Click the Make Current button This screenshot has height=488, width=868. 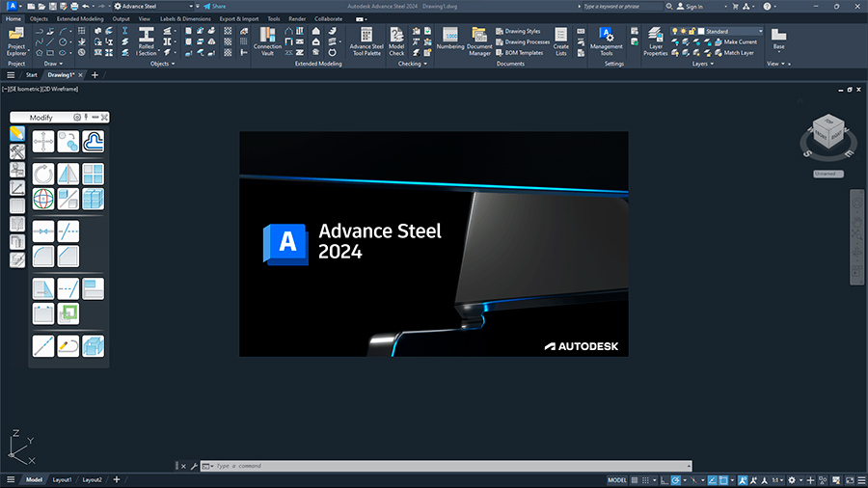click(x=740, y=41)
